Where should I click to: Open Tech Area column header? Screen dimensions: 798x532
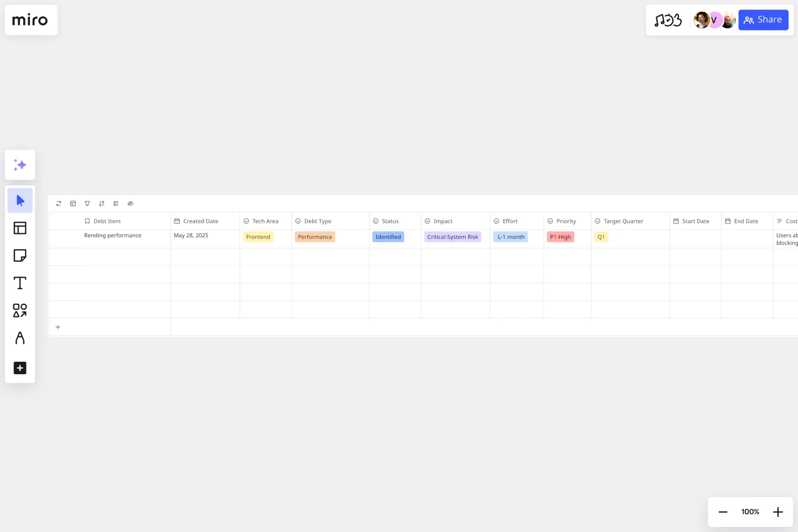point(265,221)
